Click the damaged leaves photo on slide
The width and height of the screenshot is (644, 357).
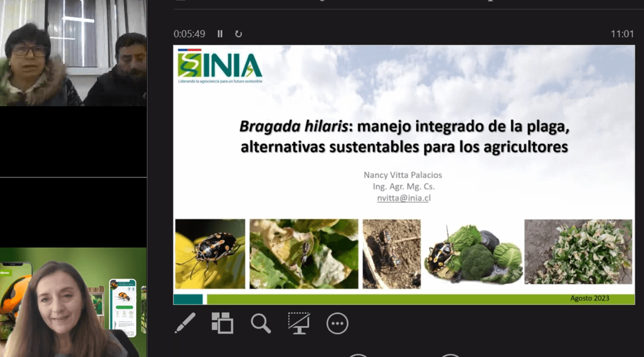click(x=304, y=254)
